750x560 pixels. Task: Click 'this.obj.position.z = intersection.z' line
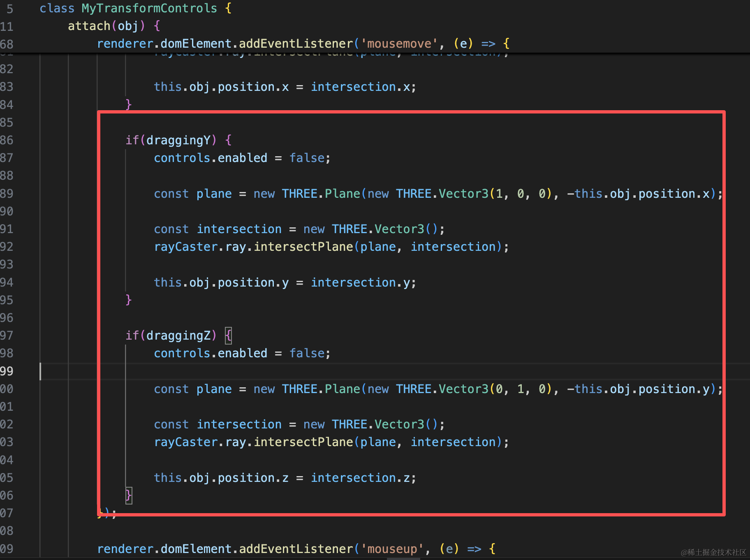click(285, 478)
